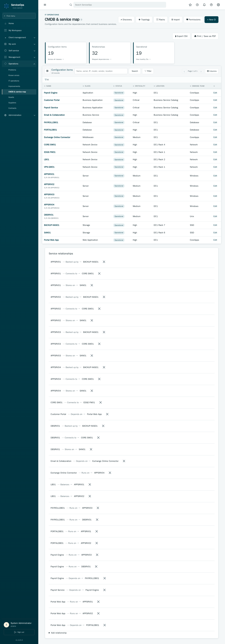Remove Payroll Service Depends on Payroll Engine
This screenshot has height=644, width=225.
[105, 590]
